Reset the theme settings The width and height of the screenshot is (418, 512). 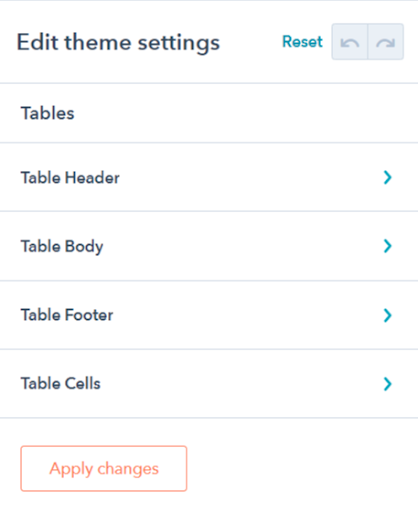coord(302,42)
